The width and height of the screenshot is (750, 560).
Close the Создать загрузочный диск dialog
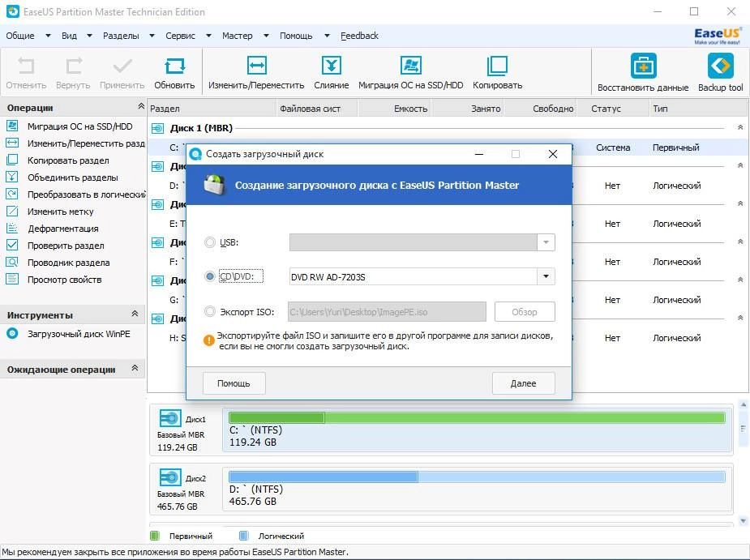pyautogui.click(x=552, y=154)
